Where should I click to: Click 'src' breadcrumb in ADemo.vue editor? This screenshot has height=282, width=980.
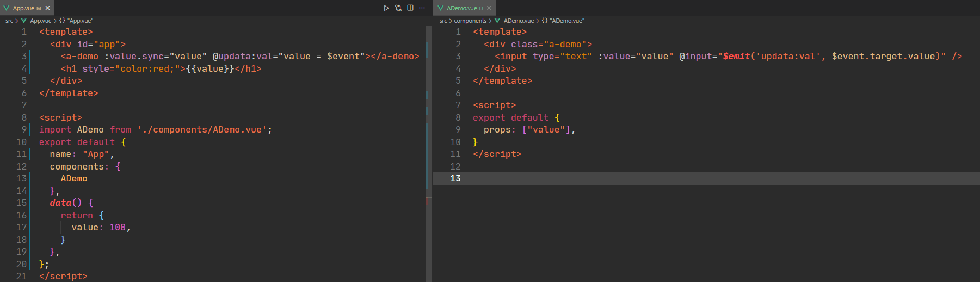pos(443,21)
